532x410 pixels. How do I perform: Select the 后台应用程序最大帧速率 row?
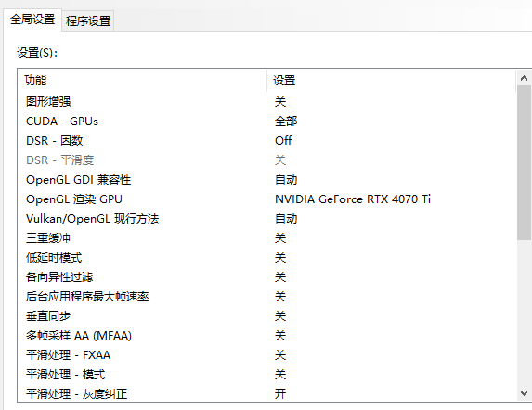(267, 297)
